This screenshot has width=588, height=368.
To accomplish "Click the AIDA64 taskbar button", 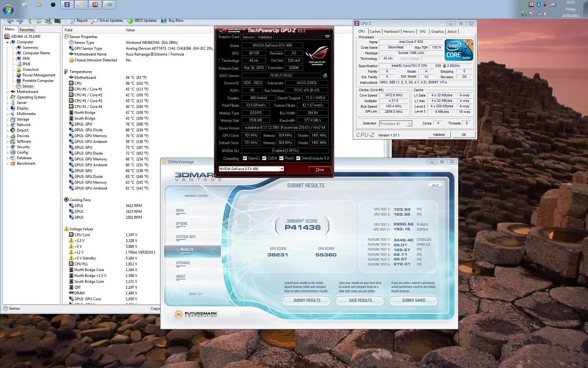I will (95, 5).
